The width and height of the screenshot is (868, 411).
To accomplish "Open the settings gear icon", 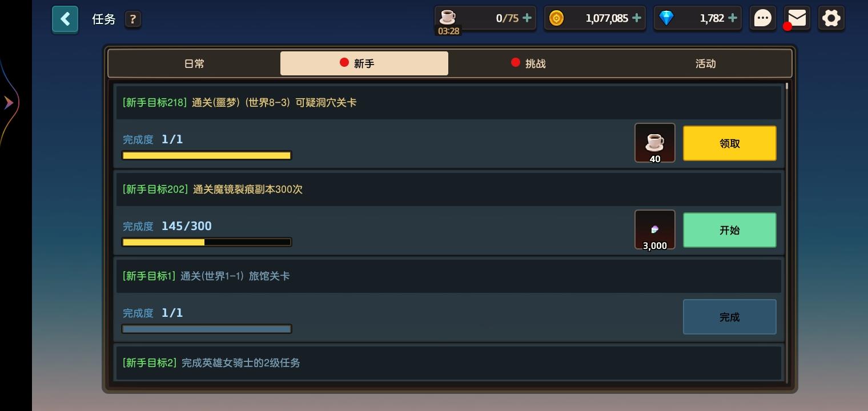I will (x=831, y=18).
